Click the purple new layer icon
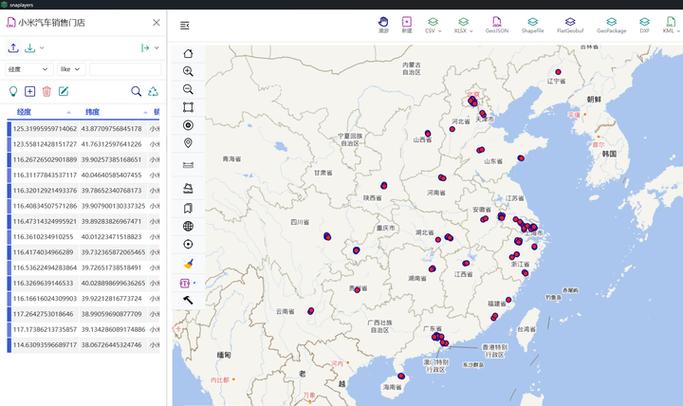This screenshot has height=406, width=683. click(x=406, y=24)
